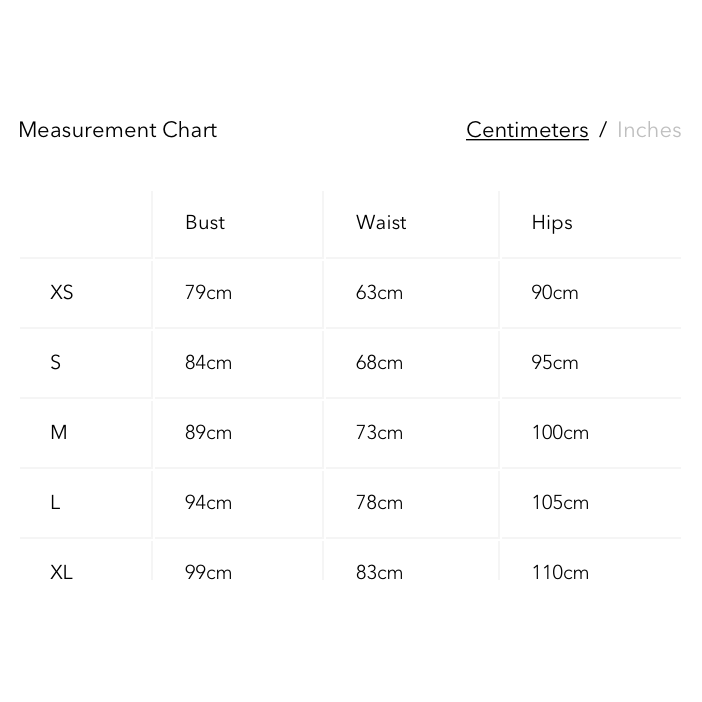This screenshot has height=702, width=702.
Task: Select the L size row label
Action: (x=56, y=502)
